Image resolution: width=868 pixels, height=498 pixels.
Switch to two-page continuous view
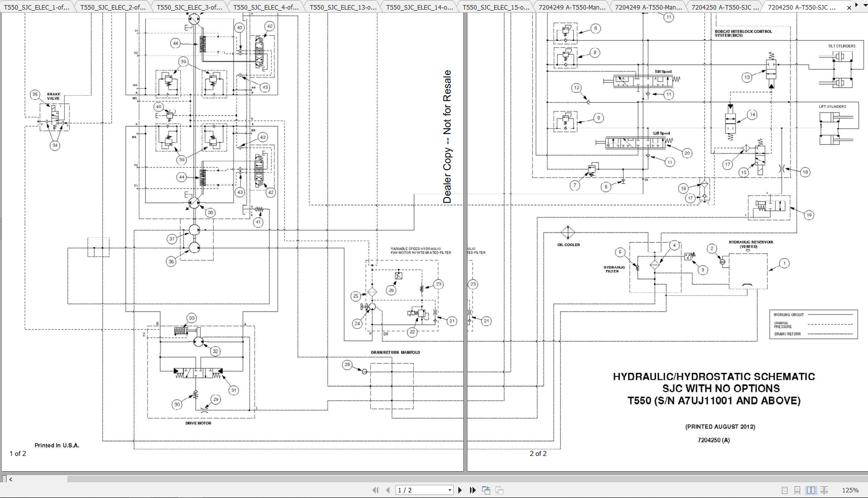tap(824, 490)
